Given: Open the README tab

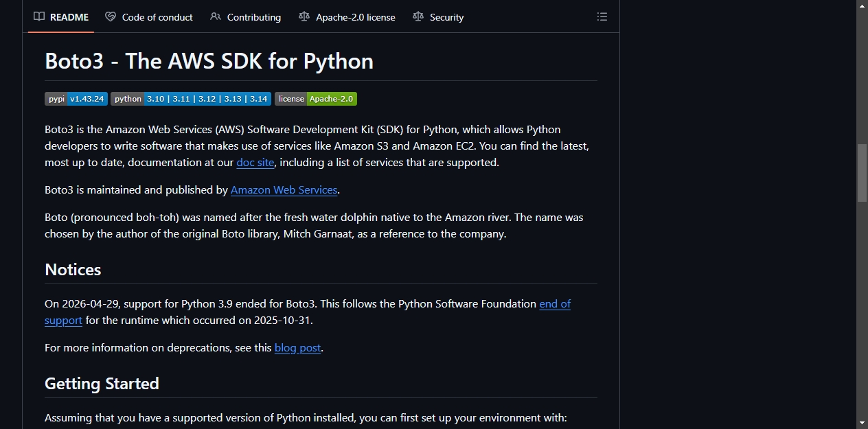Looking at the screenshot, I should pos(61,17).
